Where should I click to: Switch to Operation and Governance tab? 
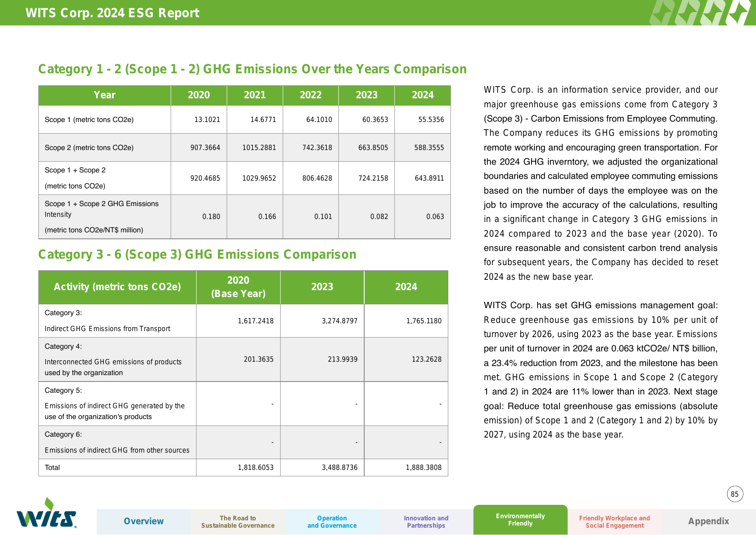[332, 522]
